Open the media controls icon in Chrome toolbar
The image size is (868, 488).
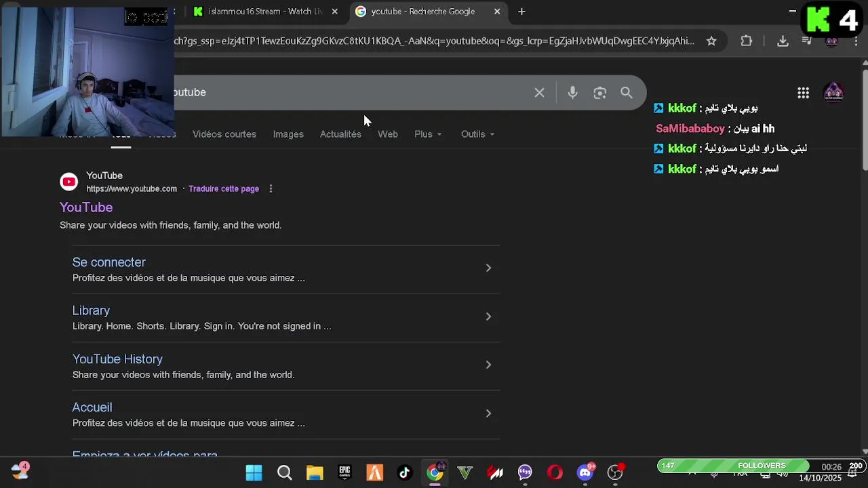pos(806,41)
